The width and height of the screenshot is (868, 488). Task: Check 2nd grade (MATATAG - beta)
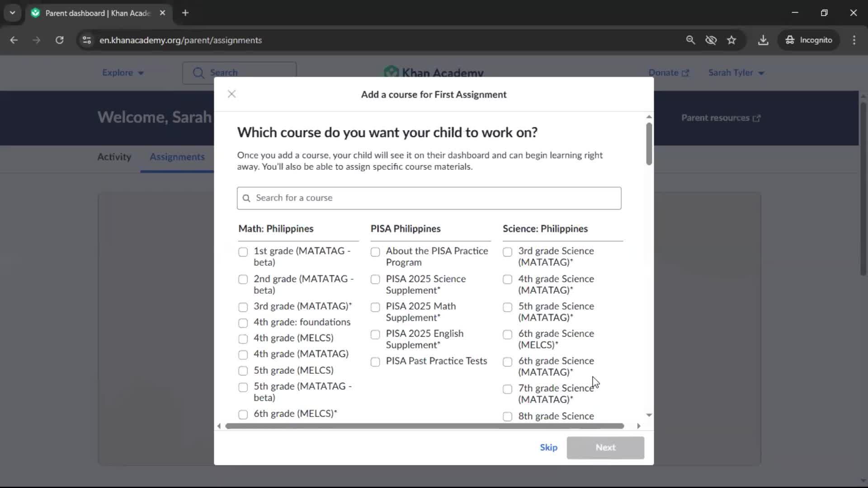click(x=243, y=279)
